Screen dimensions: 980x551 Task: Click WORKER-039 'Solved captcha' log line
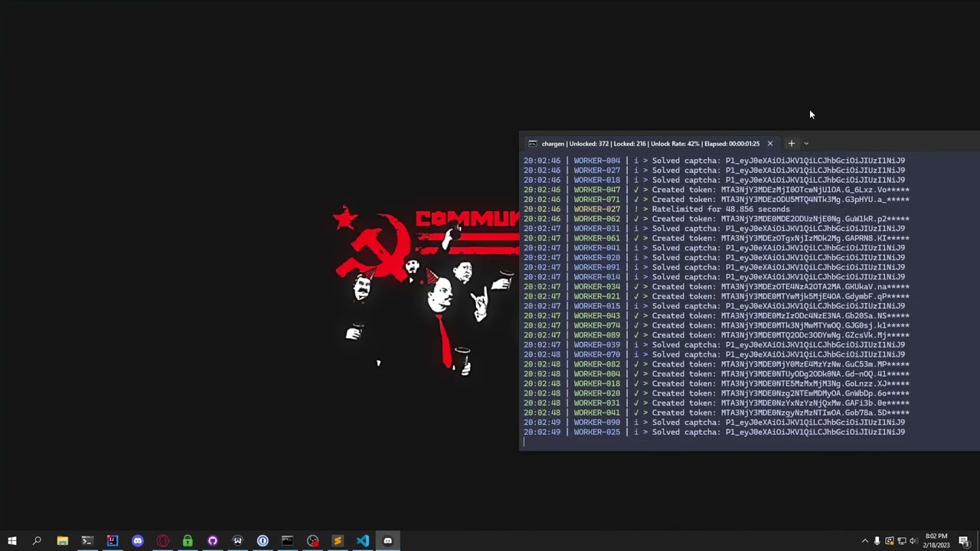click(x=714, y=344)
